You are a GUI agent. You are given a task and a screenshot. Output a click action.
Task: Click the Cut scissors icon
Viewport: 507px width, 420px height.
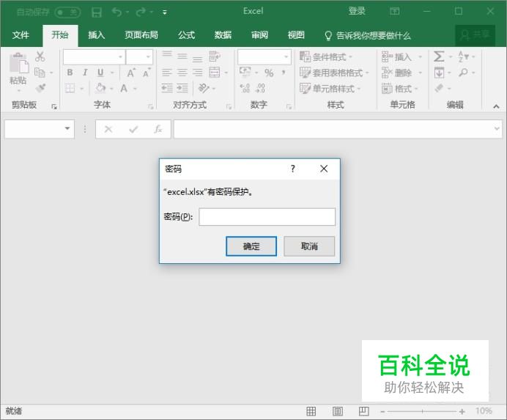click(x=40, y=56)
